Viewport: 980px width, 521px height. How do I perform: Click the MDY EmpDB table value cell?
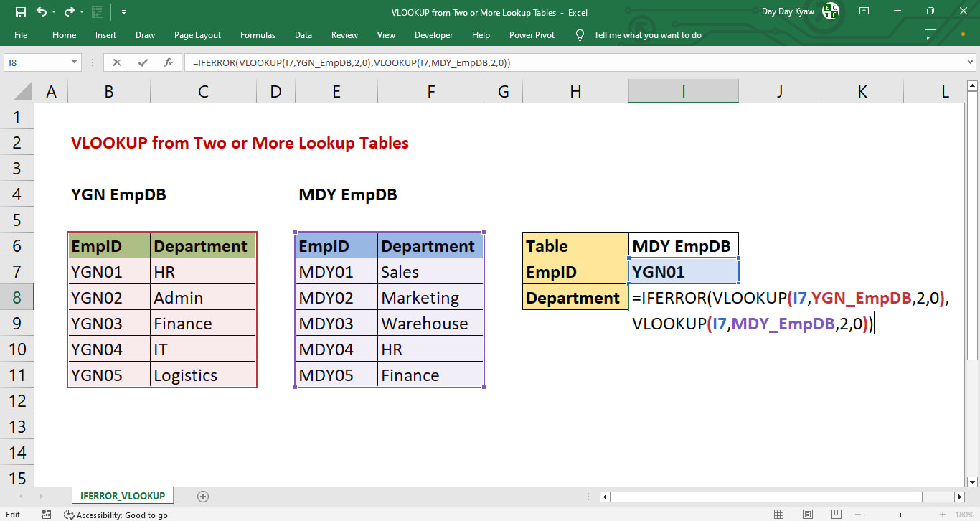tap(684, 246)
